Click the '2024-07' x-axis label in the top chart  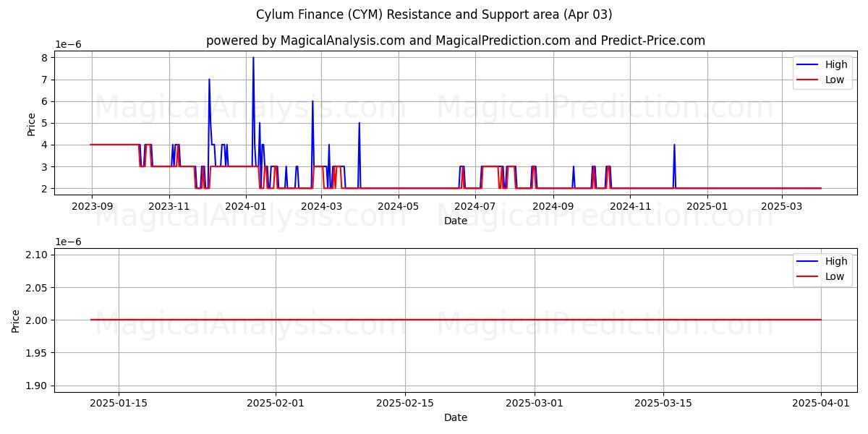[475, 207]
